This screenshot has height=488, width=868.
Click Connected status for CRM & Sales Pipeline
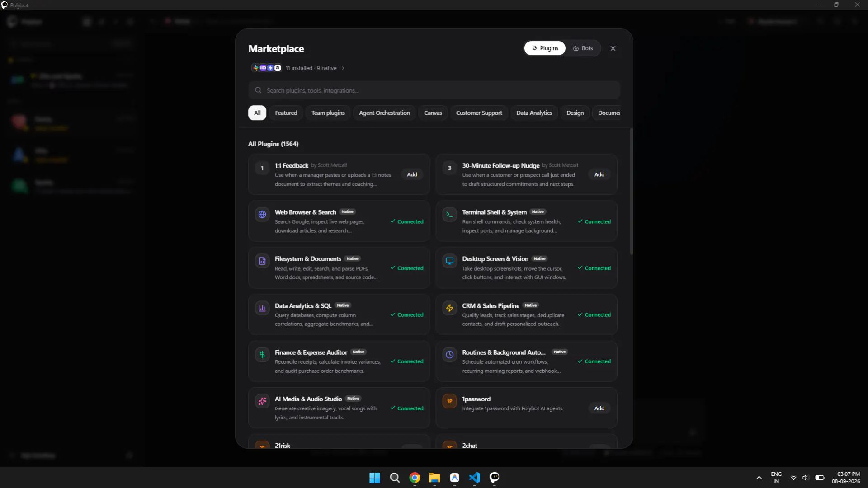594,315
